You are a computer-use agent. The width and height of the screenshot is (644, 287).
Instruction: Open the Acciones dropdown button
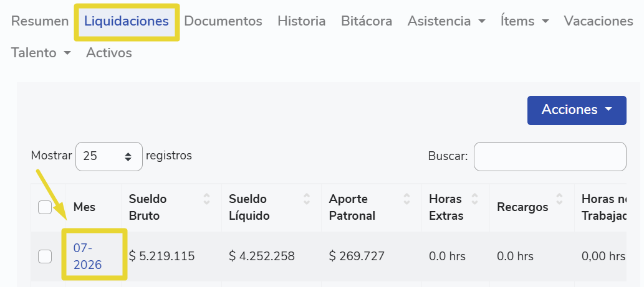coord(577,110)
